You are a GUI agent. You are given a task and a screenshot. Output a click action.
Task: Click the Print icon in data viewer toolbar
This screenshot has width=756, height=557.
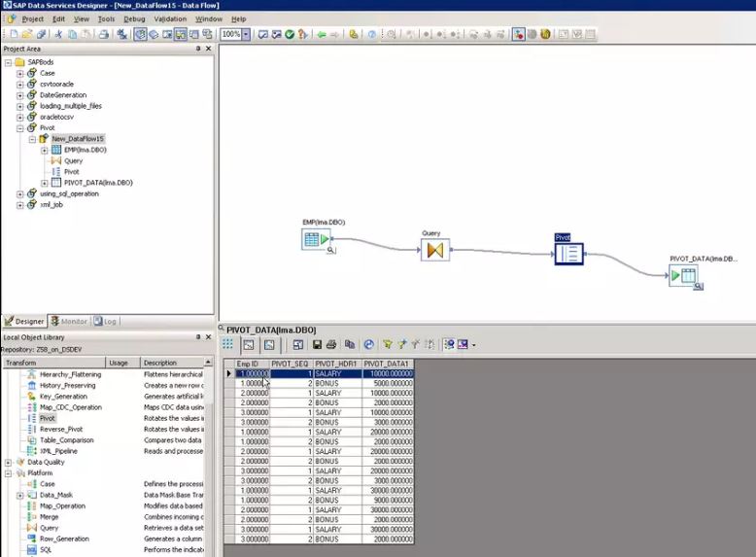(x=331, y=344)
